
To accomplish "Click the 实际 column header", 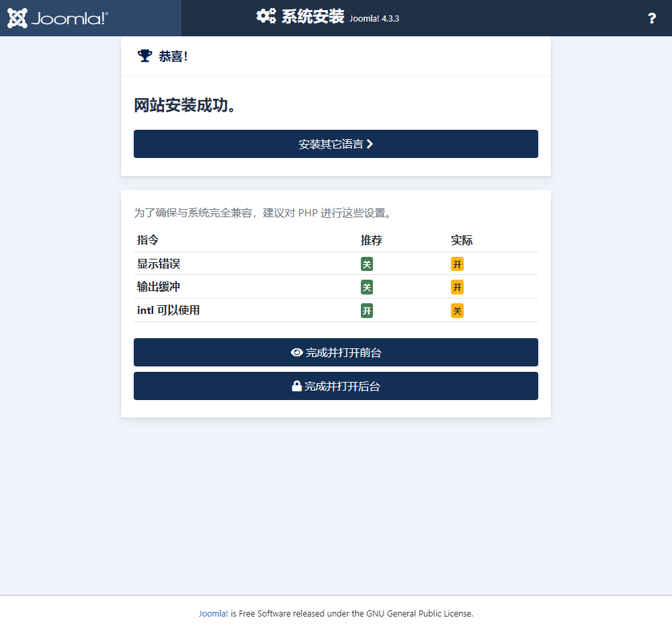I will (462, 240).
